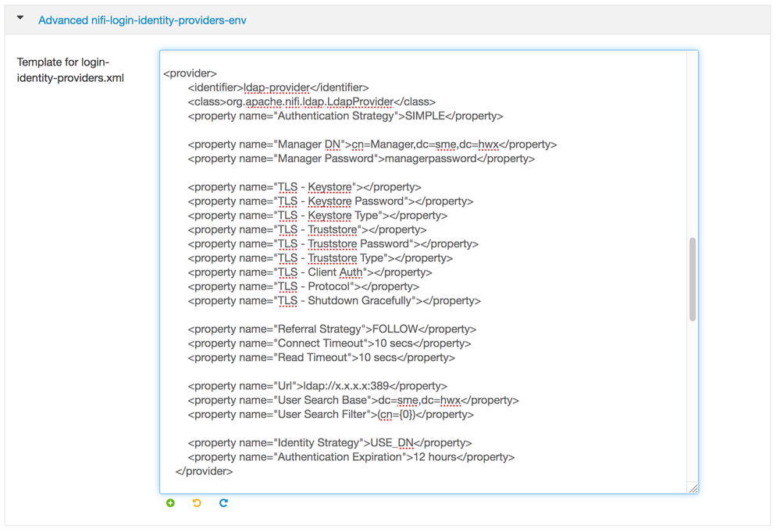Click the Url ldap://x.x.x.x:389 line
780x532 pixels.
coord(317,386)
